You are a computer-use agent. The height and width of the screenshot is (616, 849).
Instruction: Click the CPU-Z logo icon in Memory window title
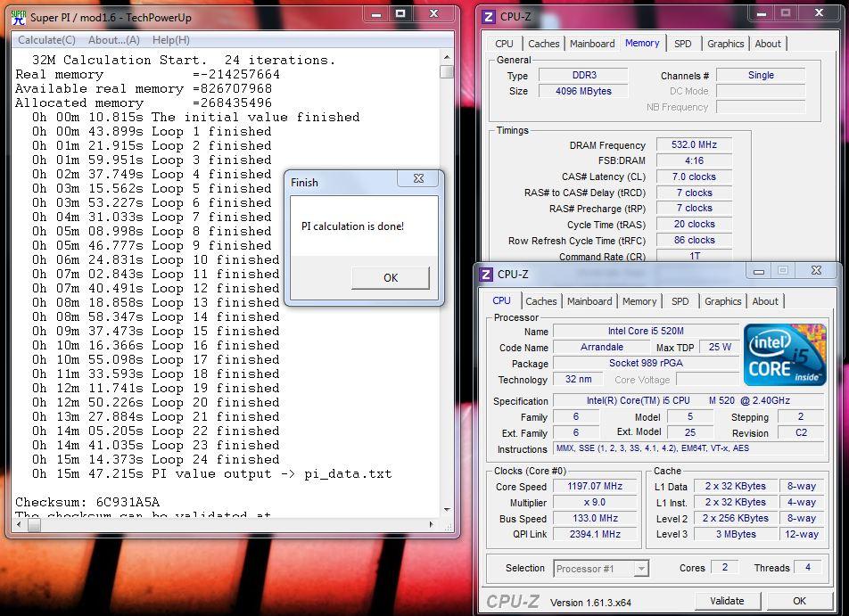click(x=488, y=17)
